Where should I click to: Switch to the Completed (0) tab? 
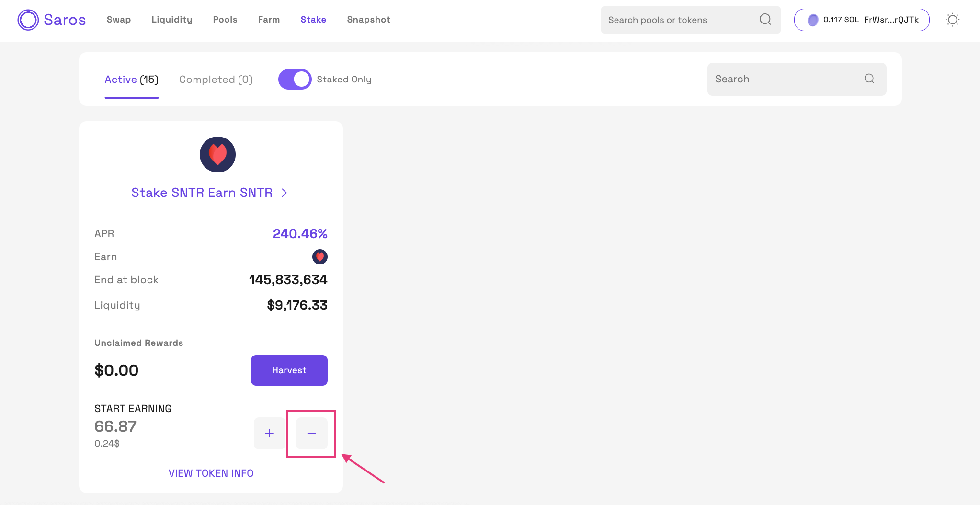click(216, 80)
